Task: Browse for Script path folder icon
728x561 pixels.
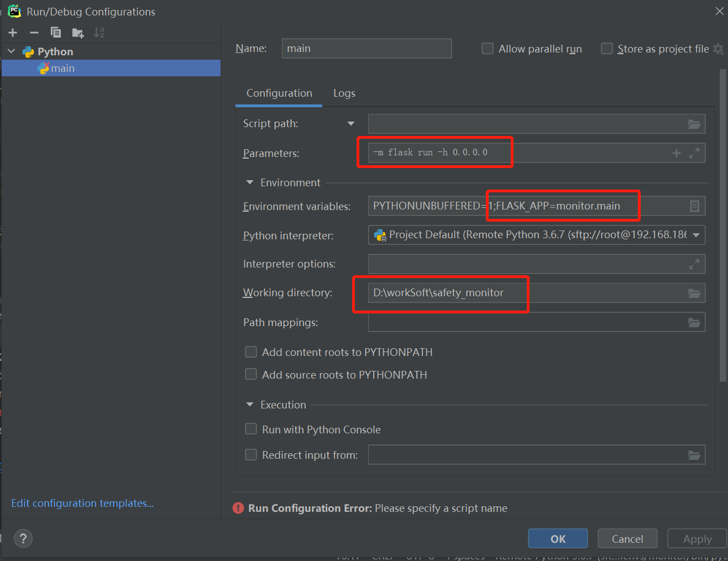Action: (x=694, y=124)
